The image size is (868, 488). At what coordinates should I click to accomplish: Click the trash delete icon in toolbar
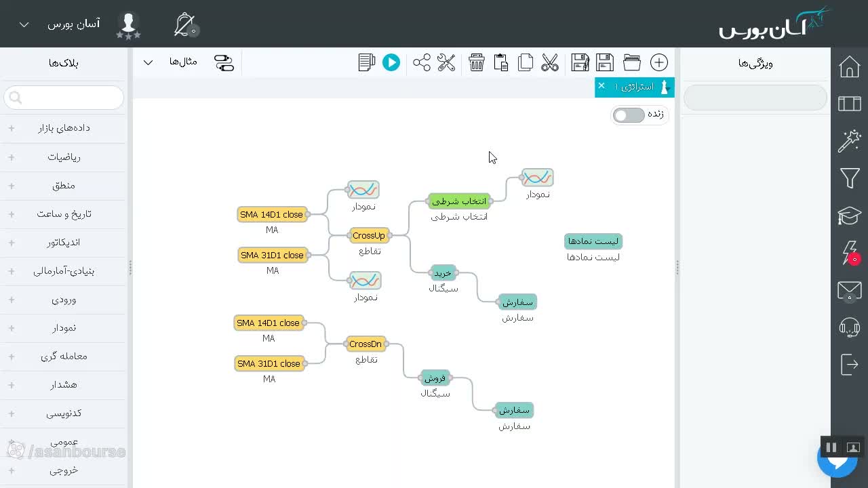click(x=477, y=62)
